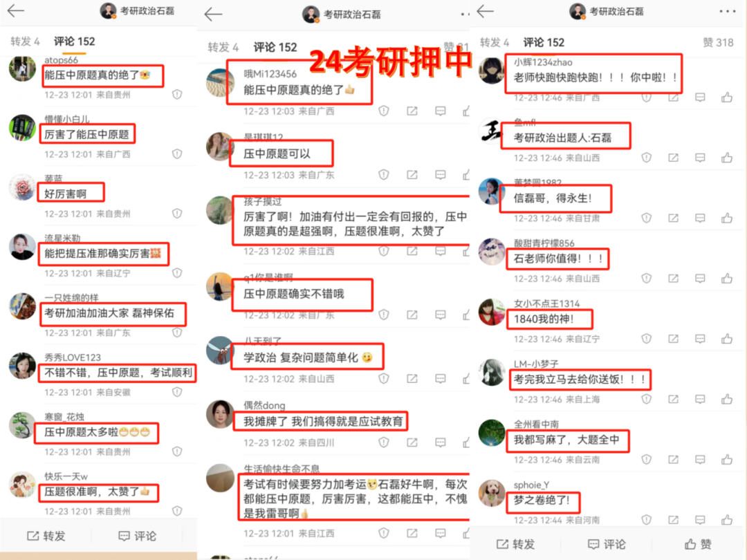This screenshot has height=560, width=747.
Task: Share the 信磊哥，得永生 comment
Action: tap(673, 218)
